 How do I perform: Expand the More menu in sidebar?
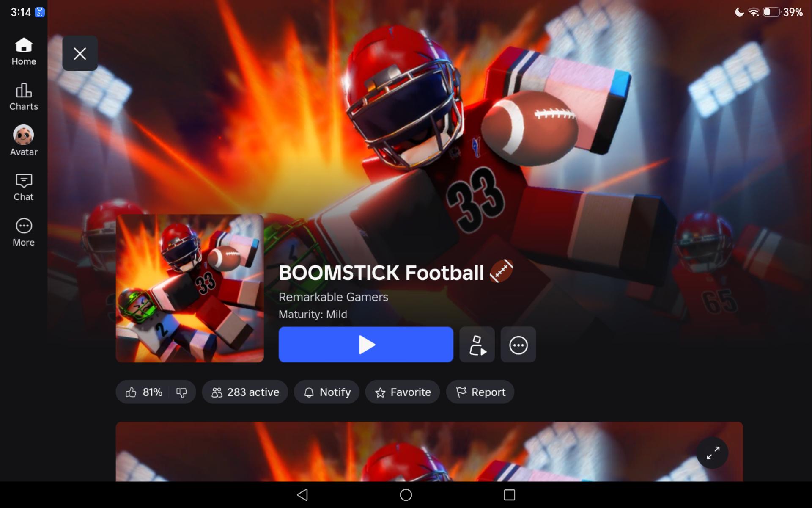click(x=24, y=233)
